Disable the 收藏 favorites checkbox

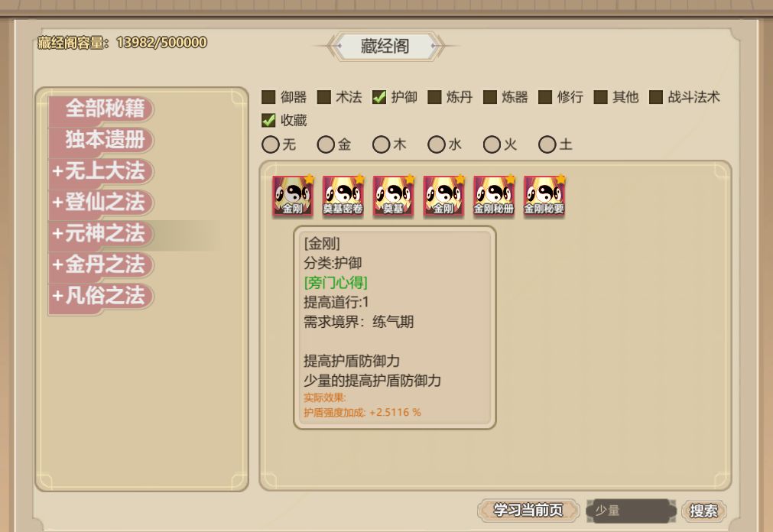[x=268, y=120]
